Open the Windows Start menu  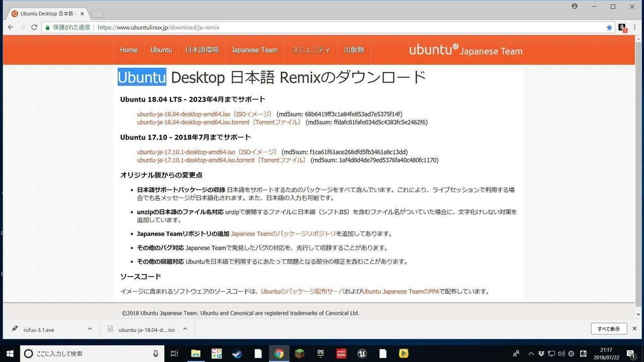click(10, 353)
